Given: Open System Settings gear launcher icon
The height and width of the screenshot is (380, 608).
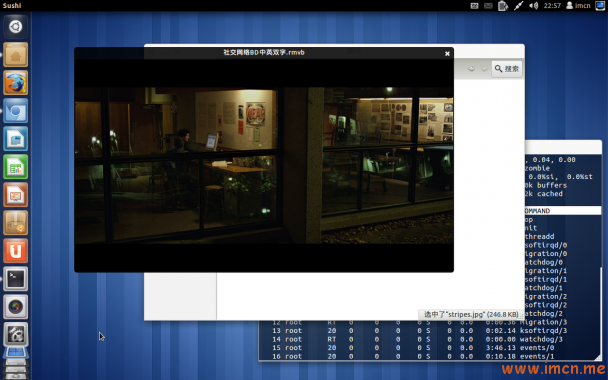Looking at the screenshot, I should coord(16,334).
